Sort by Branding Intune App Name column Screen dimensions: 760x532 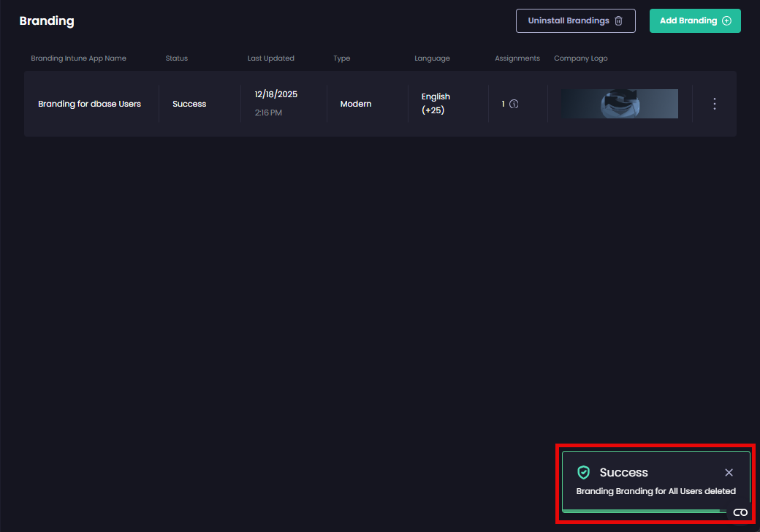coord(79,58)
